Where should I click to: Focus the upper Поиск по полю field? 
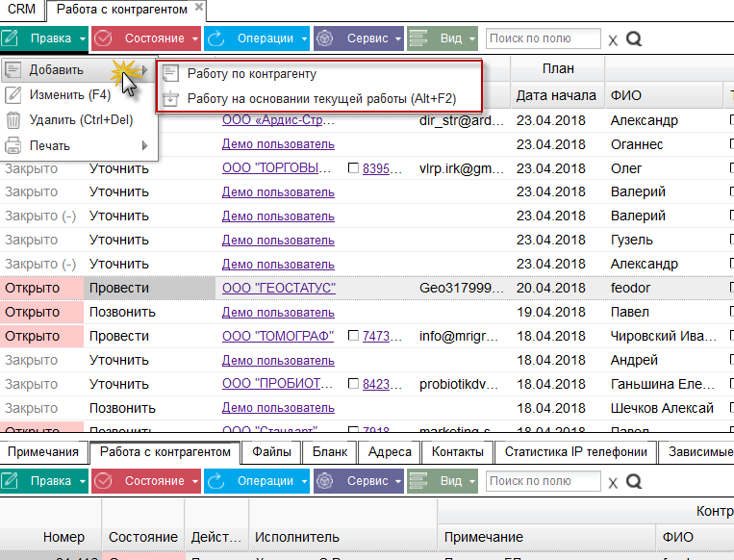[543, 38]
